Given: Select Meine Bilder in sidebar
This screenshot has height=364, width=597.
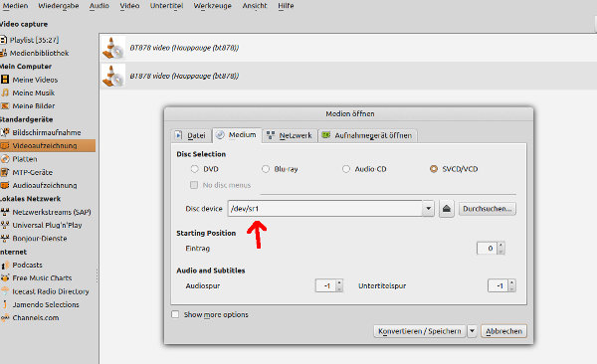Looking at the screenshot, I should (x=28, y=105).
